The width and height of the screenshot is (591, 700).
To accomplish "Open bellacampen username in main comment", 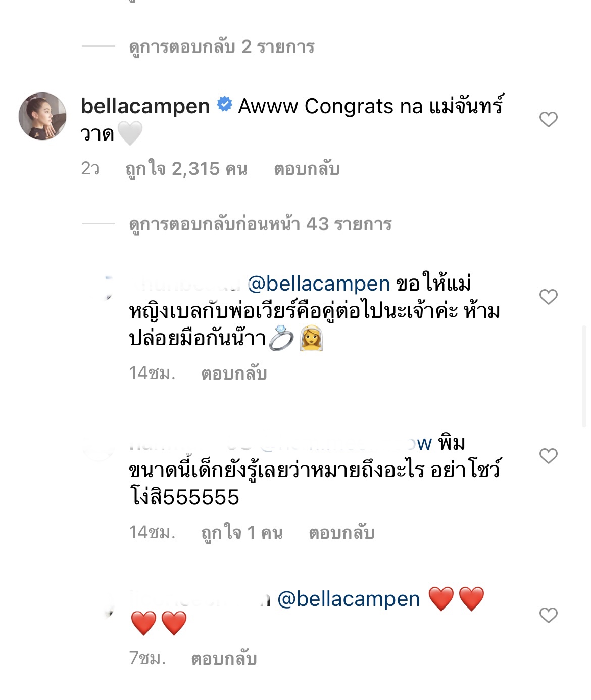I will (x=145, y=106).
